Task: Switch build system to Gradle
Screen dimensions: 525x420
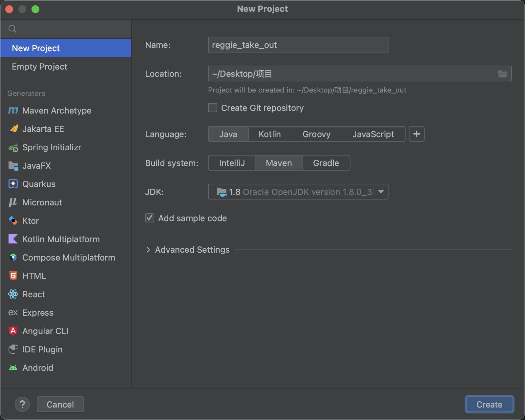Action: pyautogui.click(x=326, y=163)
